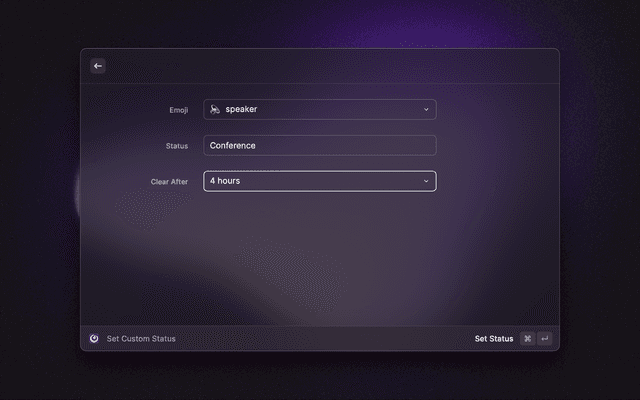This screenshot has width=640, height=400.
Task: Focus the Status text field
Action: (320, 145)
